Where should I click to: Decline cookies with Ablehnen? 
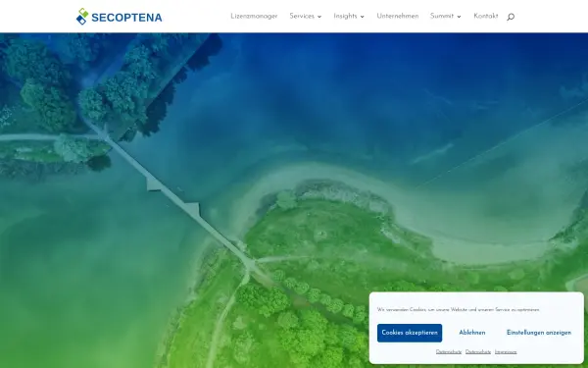[x=472, y=333]
